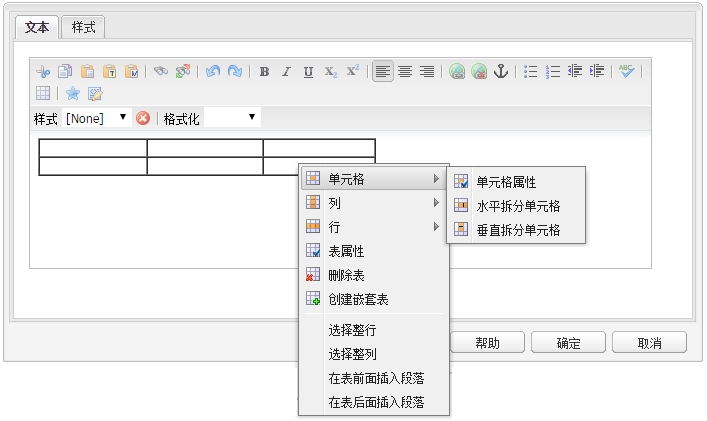Viewport: 707px width, 421px height.
Task: Click the 取消 button
Action: click(649, 343)
